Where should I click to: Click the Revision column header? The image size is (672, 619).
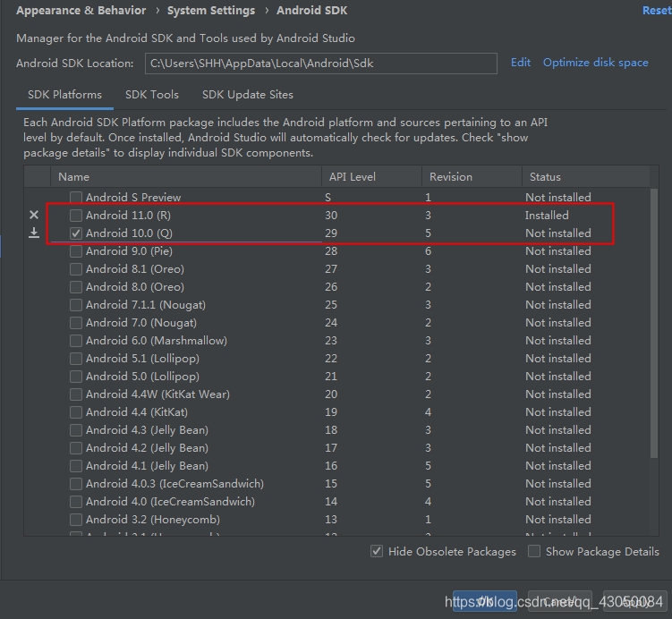pos(472,176)
